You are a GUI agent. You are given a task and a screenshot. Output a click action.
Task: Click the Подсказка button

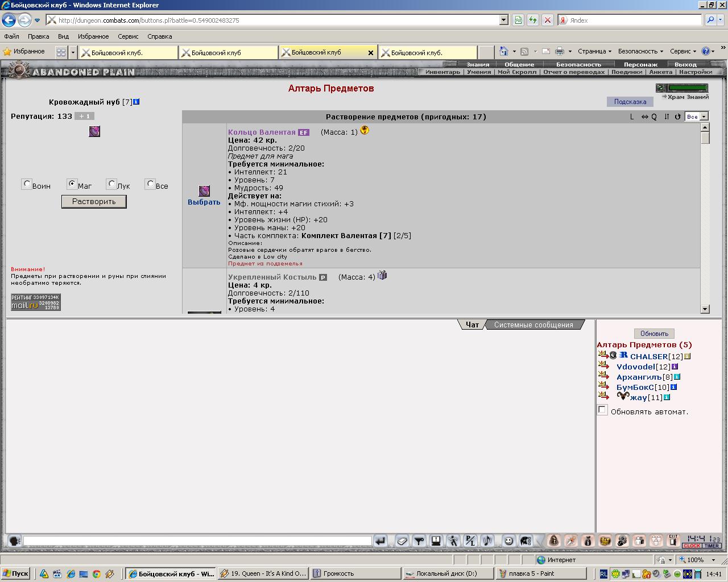pyautogui.click(x=630, y=102)
